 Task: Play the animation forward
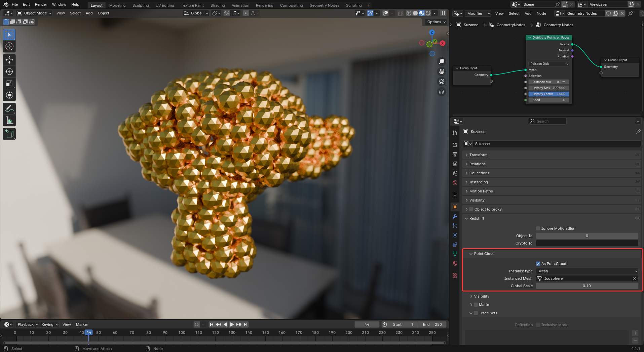[x=232, y=324]
